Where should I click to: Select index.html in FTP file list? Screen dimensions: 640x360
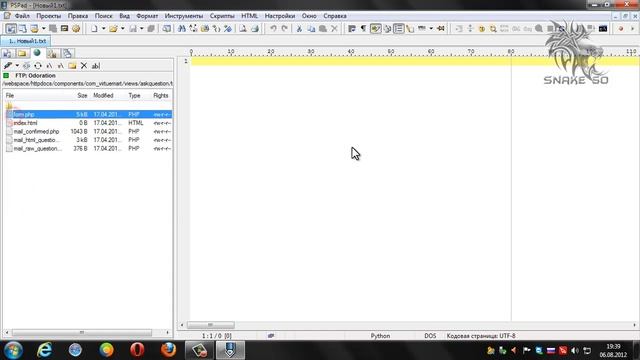point(88,123)
